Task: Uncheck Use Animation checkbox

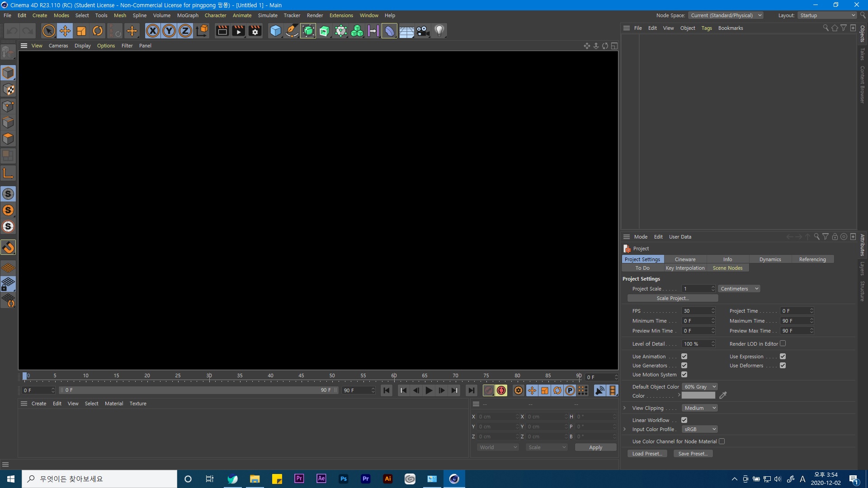Action: 684,357
